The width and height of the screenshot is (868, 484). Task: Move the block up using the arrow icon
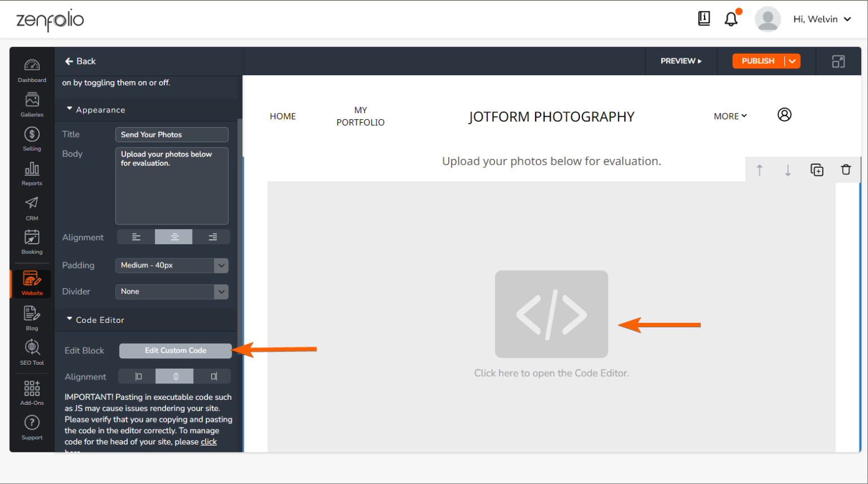(759, 170)
